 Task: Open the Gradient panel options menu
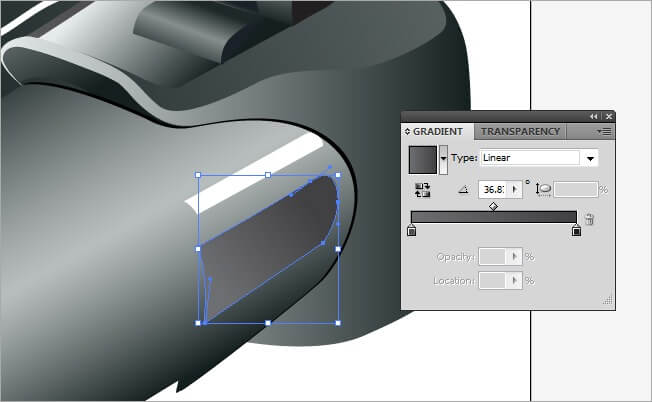click(x=604, y=132)
